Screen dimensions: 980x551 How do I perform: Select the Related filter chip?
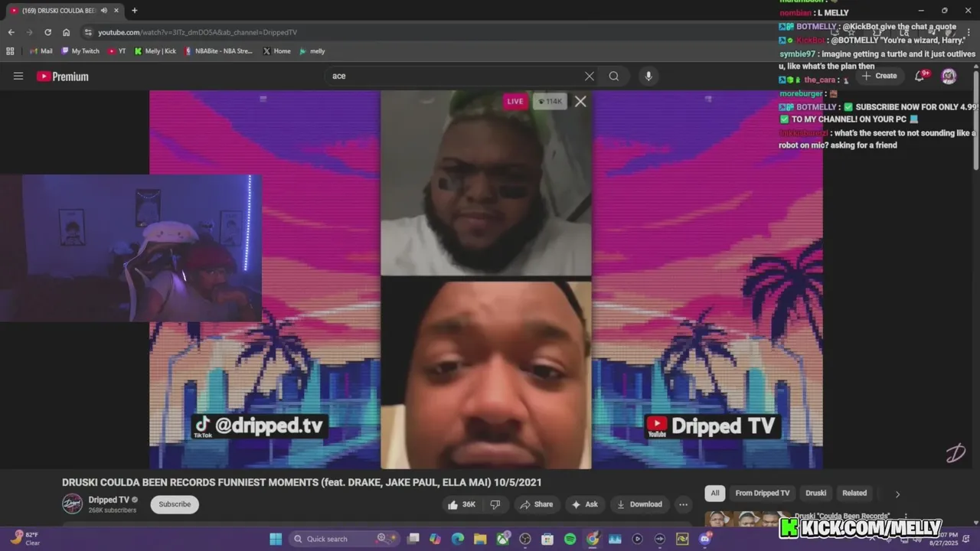point(854,493)
